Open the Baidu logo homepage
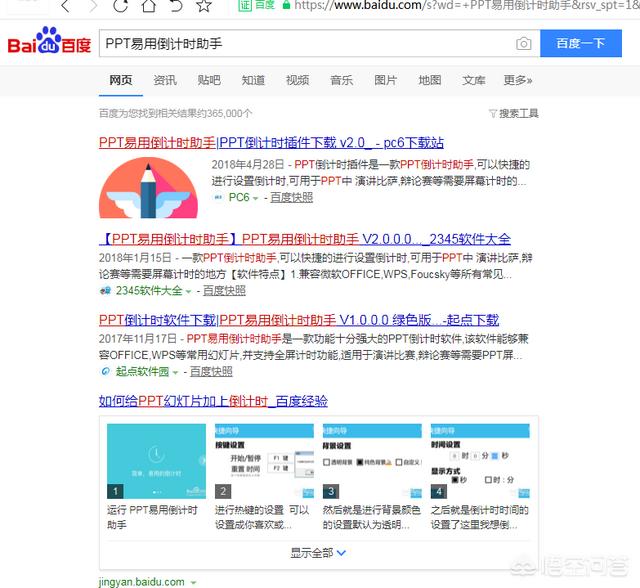 pyautogui.click(x=49, y=41)
